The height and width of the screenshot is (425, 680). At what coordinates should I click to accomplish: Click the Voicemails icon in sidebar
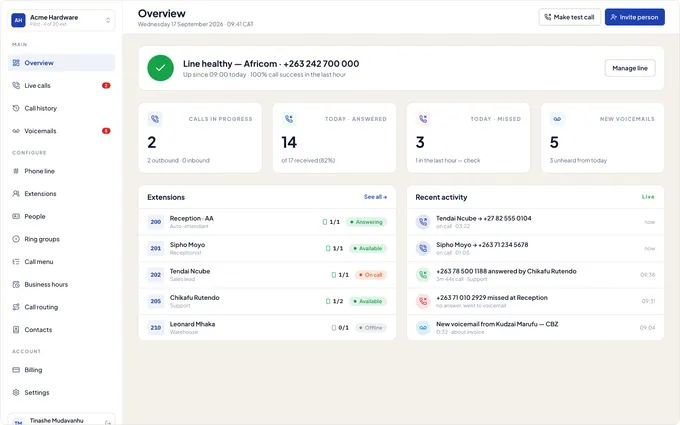coord(16,131)
